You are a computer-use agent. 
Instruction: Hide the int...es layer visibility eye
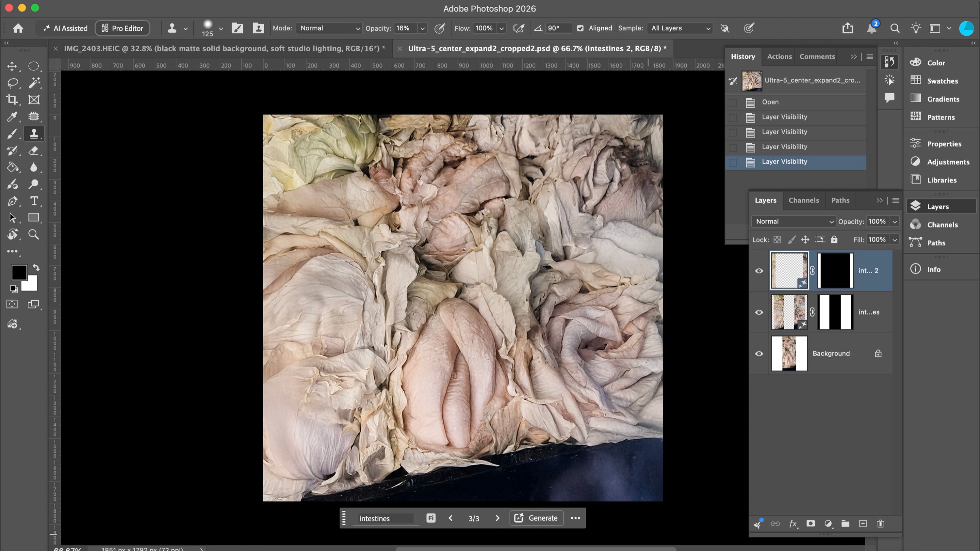(759, 312)
